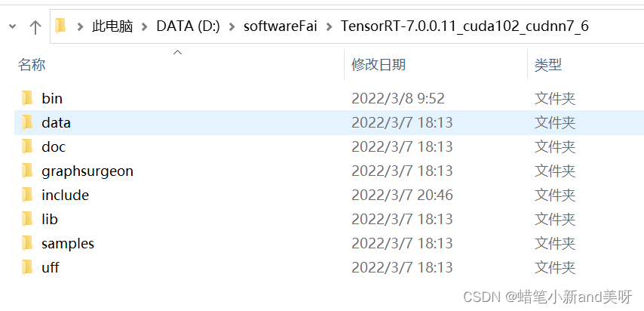
Task: Click the address bar folder icon
Action: 60,26
